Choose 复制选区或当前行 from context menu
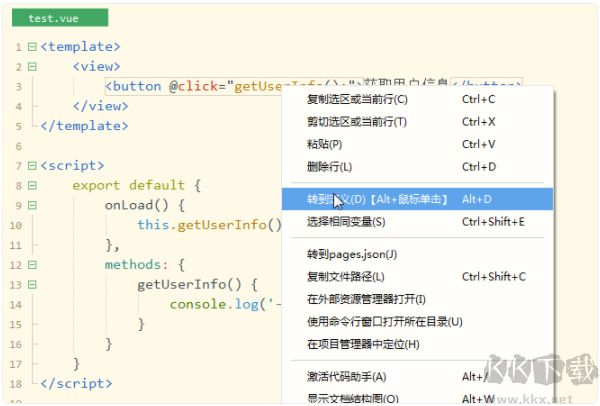The image size is (600, 406). pos(357,99)
